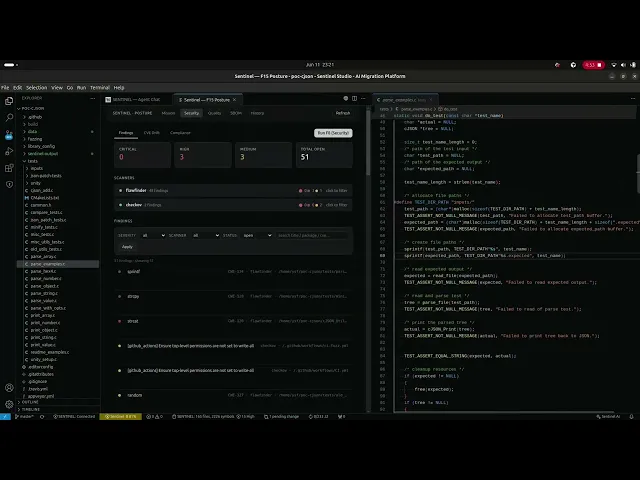Click the errors and warnings status counter
This screenshot has height=480, width=640.
pyautogui.click(x=155, y=416)
